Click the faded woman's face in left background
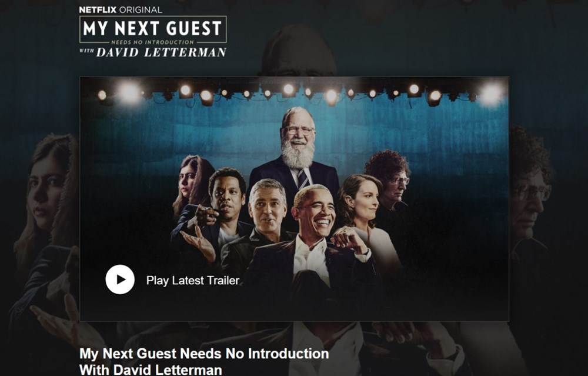588x376 pixels. (47, 191)
